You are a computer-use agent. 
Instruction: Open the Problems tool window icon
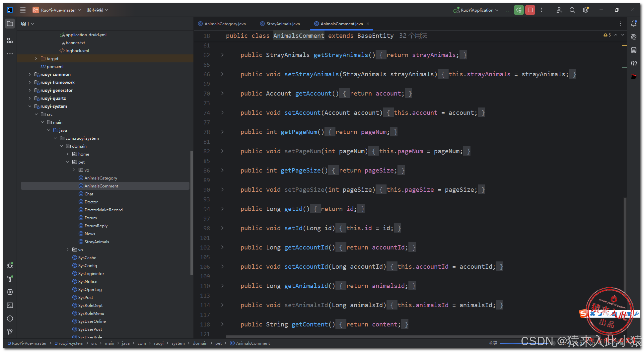click(x=10, y=318)
